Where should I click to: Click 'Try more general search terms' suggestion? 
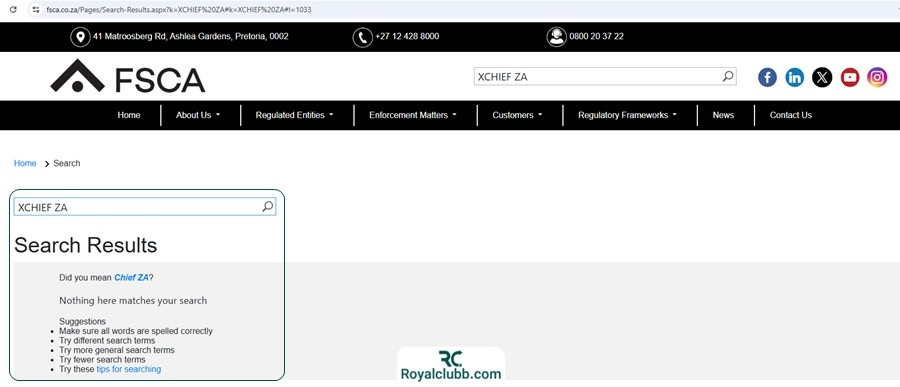point(117,350)
